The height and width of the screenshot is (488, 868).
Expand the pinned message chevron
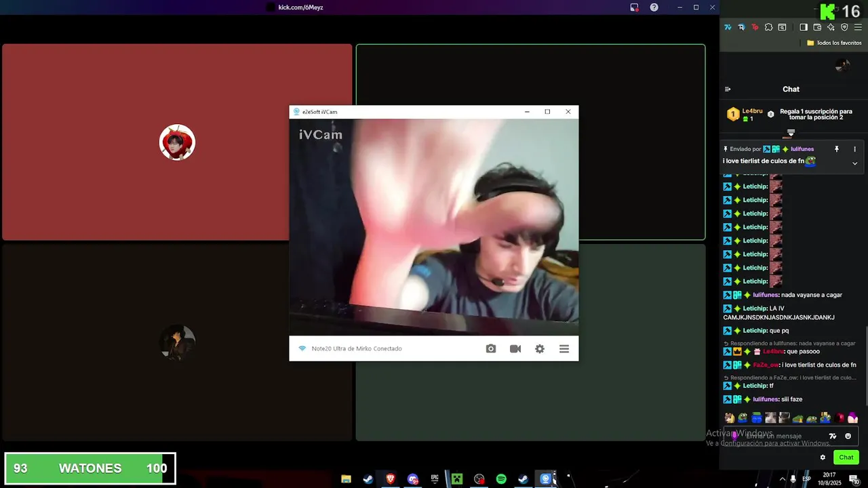pos(854,163)
